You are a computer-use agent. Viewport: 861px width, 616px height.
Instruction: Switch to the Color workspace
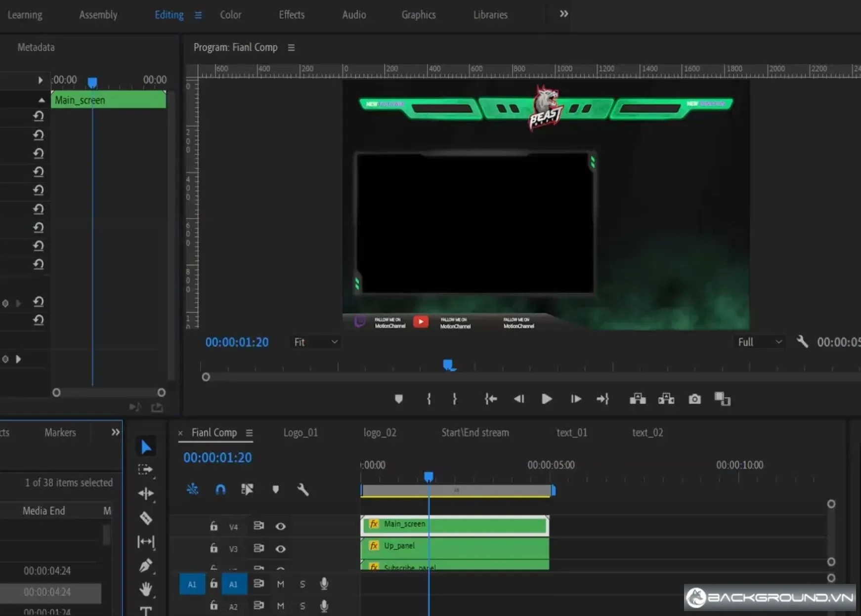[x=231, y=15]
